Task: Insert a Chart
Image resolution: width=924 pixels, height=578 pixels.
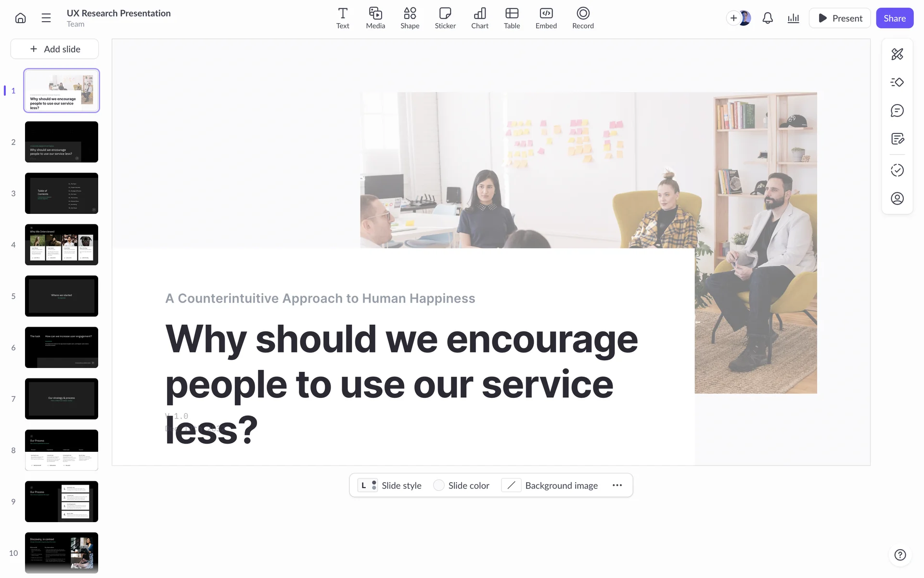Action: point(479,18)
